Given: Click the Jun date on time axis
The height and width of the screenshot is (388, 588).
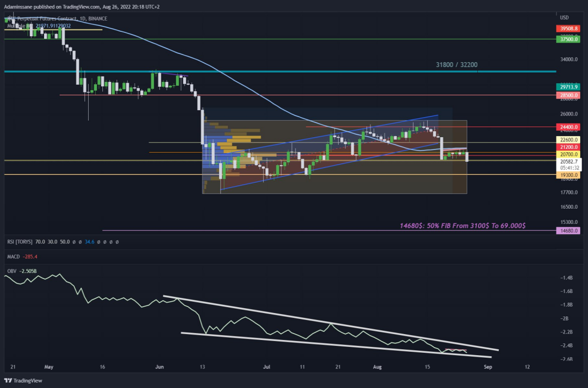Looking at the screenshot, I should [157, 366].
